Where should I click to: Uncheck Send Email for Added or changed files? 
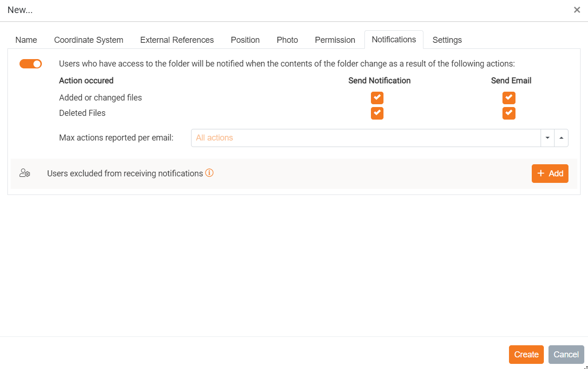(509, 98)
